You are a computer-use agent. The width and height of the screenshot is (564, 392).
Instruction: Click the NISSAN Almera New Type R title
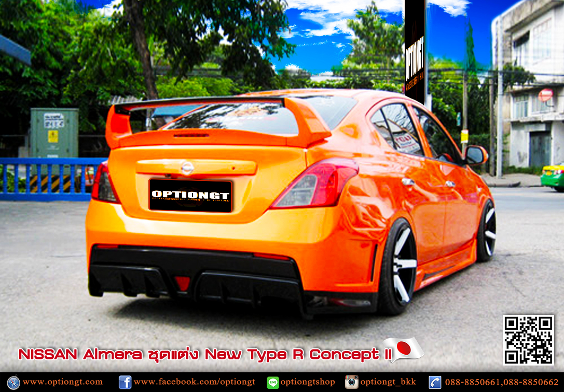click(x=199, y=355)
